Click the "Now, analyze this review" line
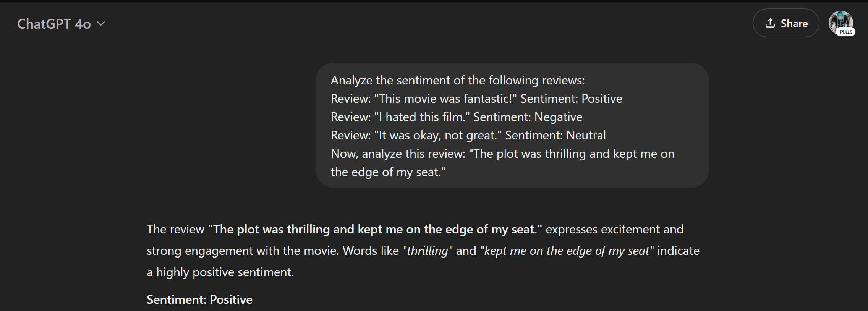868x311 pixels. pos(502,154)
